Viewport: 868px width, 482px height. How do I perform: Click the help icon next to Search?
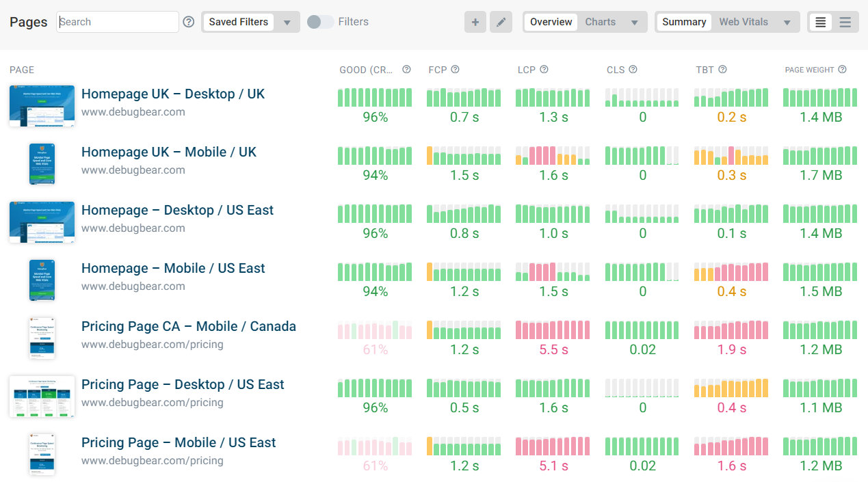tap(189, 22)
